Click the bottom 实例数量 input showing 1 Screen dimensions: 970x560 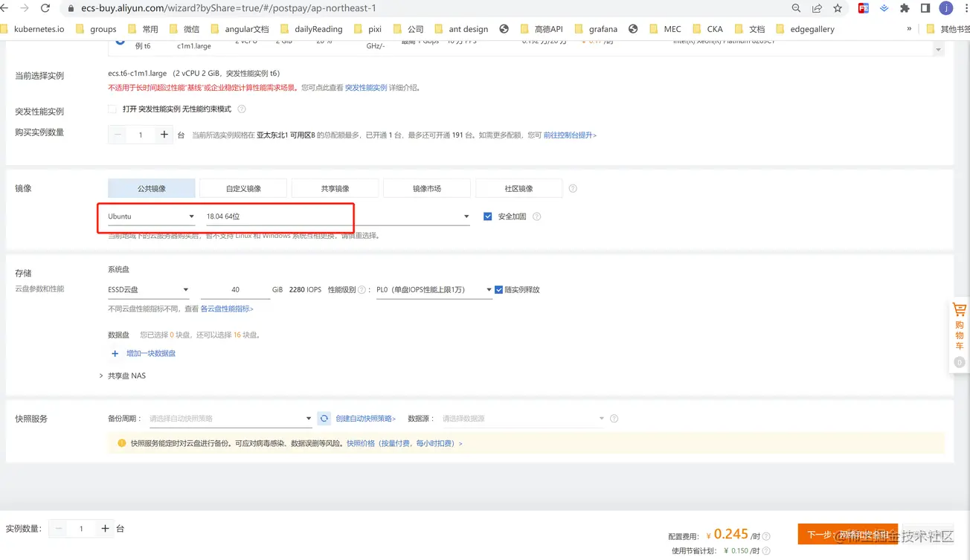pyautogui.click(x=82, y=529)
